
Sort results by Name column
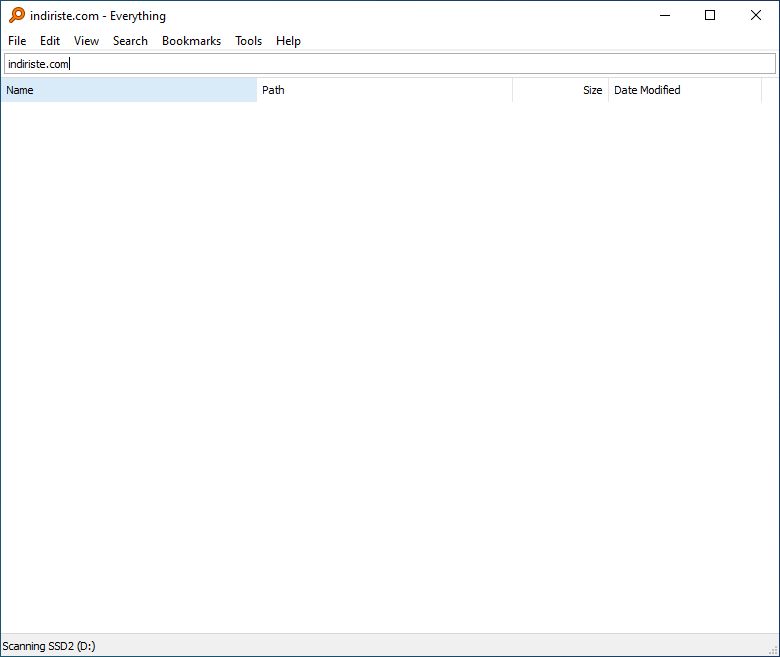(x=129, y=90)
